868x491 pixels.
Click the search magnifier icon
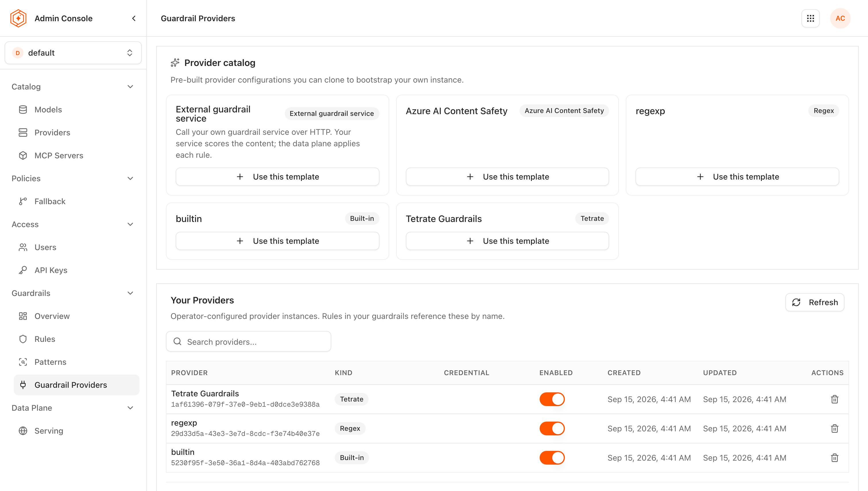click(x=177, y=342)
